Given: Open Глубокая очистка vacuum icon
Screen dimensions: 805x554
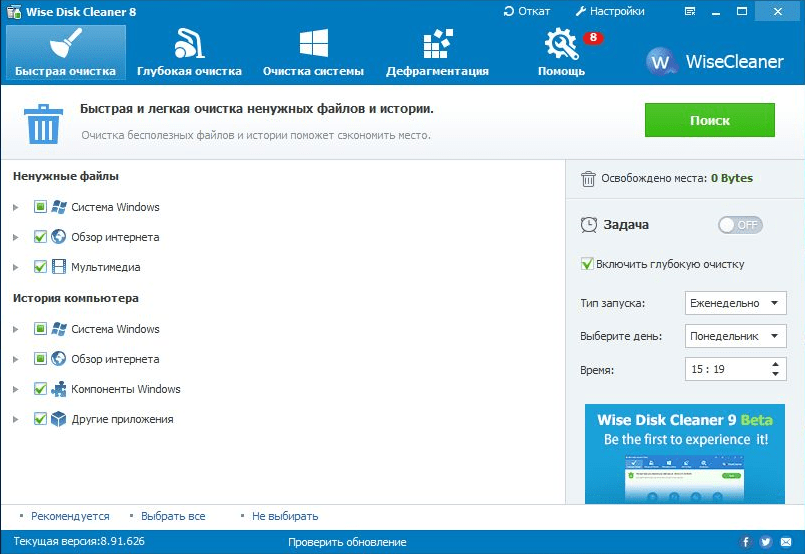Looking at the screenshot, I should point(189,44).
